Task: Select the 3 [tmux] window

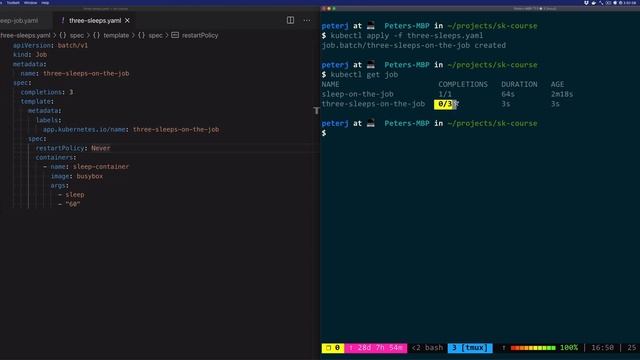Action: (470, 348)
